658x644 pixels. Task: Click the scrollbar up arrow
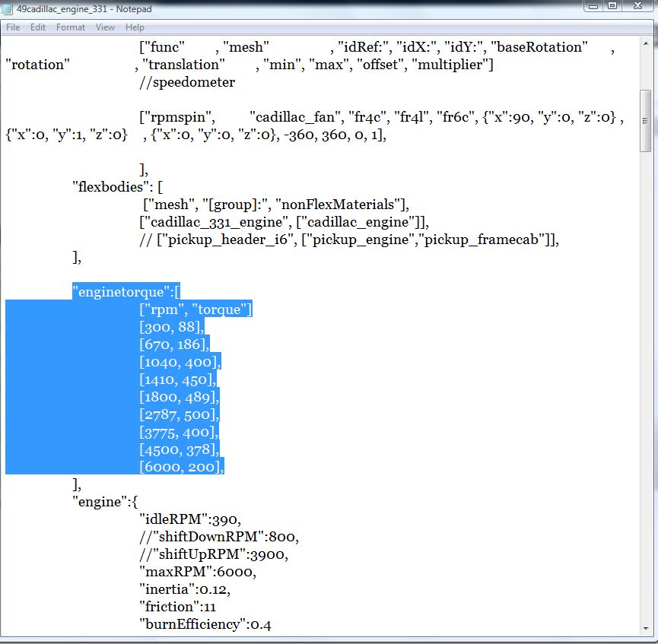click(x=645, y=43)
